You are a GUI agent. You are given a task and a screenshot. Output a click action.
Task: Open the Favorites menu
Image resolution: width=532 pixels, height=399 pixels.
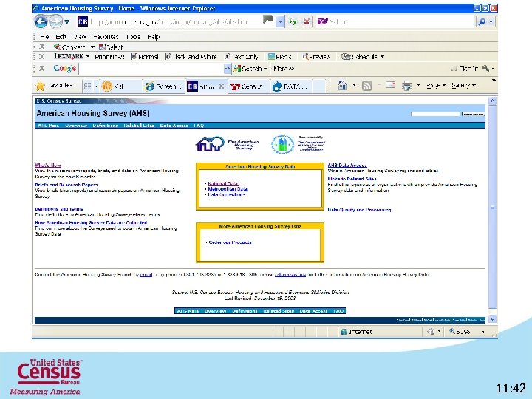(x=106, y=37)
